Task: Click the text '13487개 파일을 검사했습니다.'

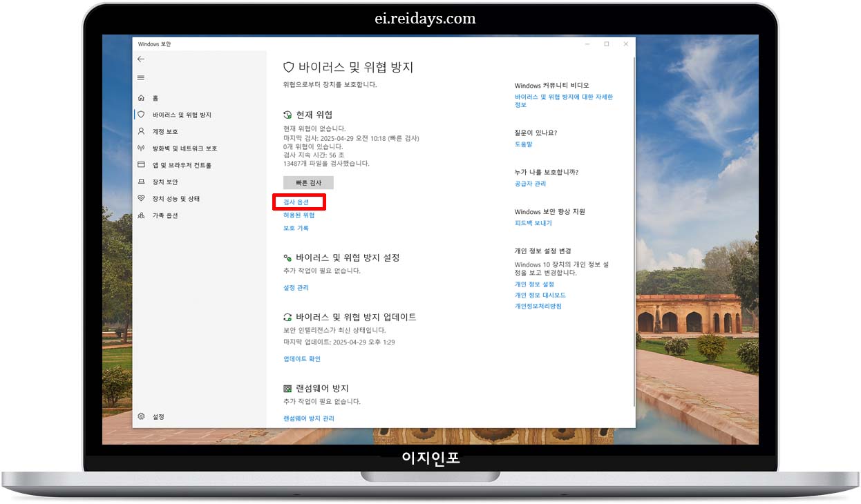Action: coord(326,164)
